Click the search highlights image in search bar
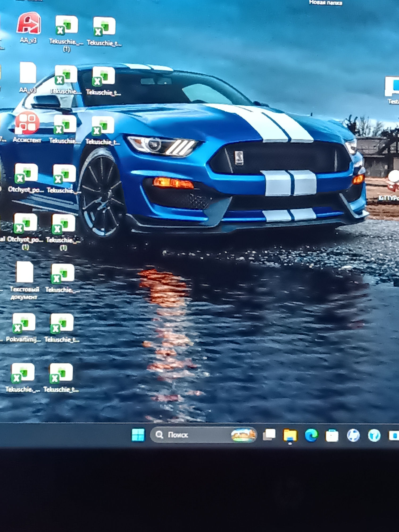This screenshot has height=532, width=399. (x=243, y=435)
